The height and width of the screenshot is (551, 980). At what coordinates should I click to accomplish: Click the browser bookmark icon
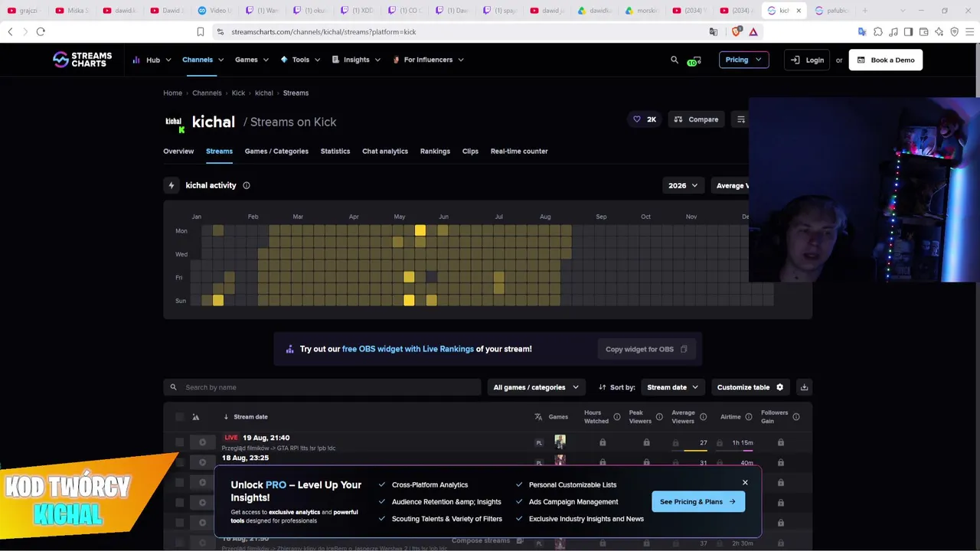pos(201,31)
